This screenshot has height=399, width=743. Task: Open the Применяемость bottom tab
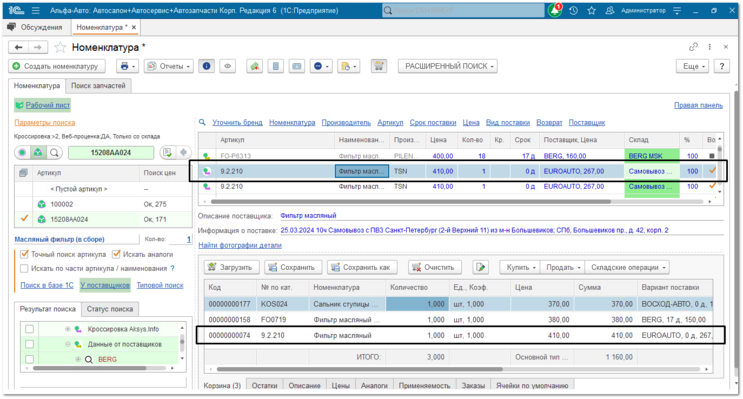(424, 385)
